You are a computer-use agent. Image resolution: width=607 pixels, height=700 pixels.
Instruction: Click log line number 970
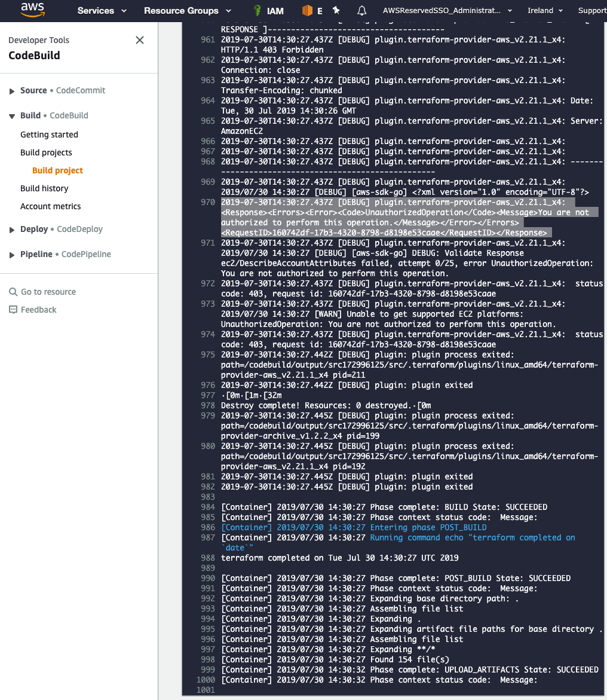[207, 202]
